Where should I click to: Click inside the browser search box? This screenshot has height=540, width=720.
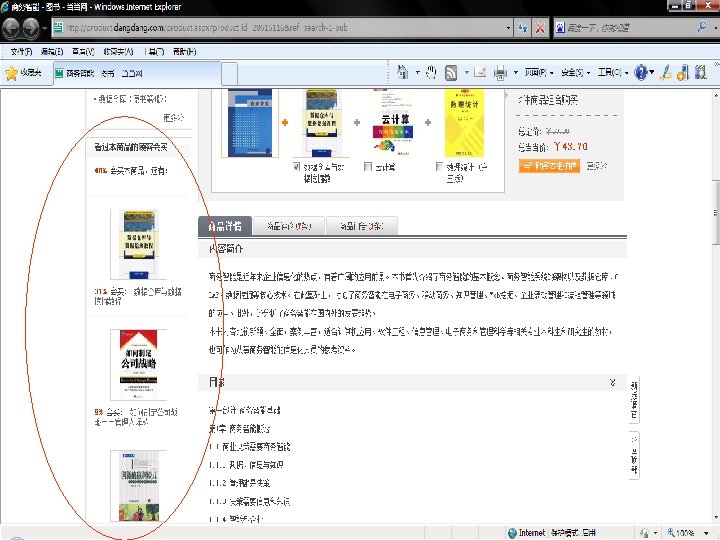629,28
